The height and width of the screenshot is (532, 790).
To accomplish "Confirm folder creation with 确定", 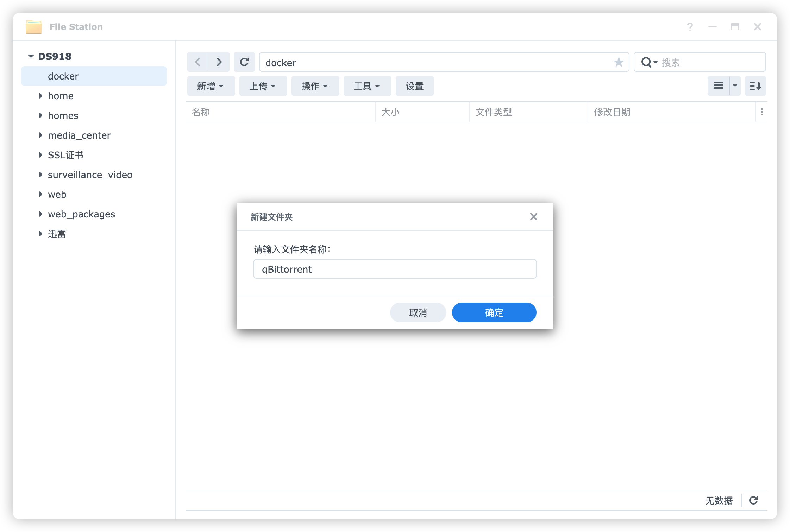I will pos(494,312).
